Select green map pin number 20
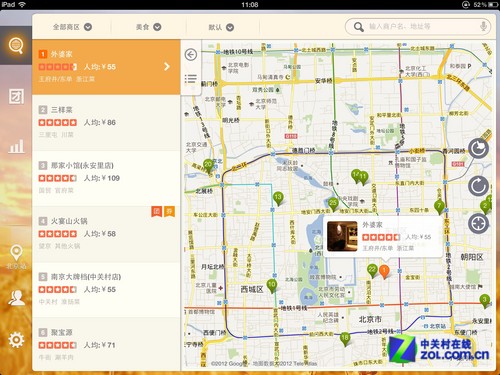The width and height of the screenshot is (500, 375). tap(209, 166)
